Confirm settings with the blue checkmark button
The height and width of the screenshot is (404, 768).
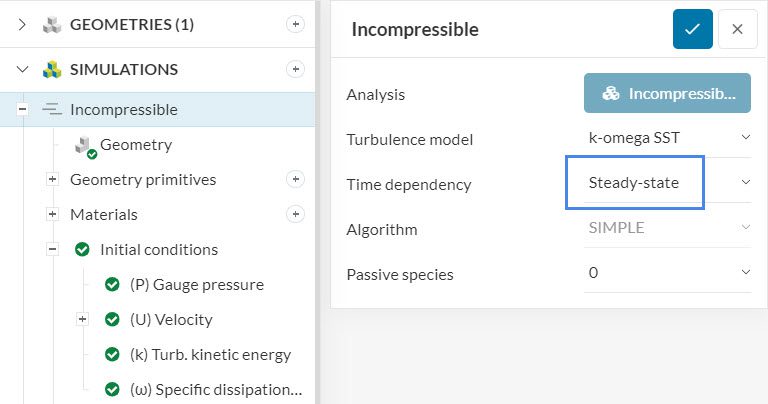pos(692,29)
